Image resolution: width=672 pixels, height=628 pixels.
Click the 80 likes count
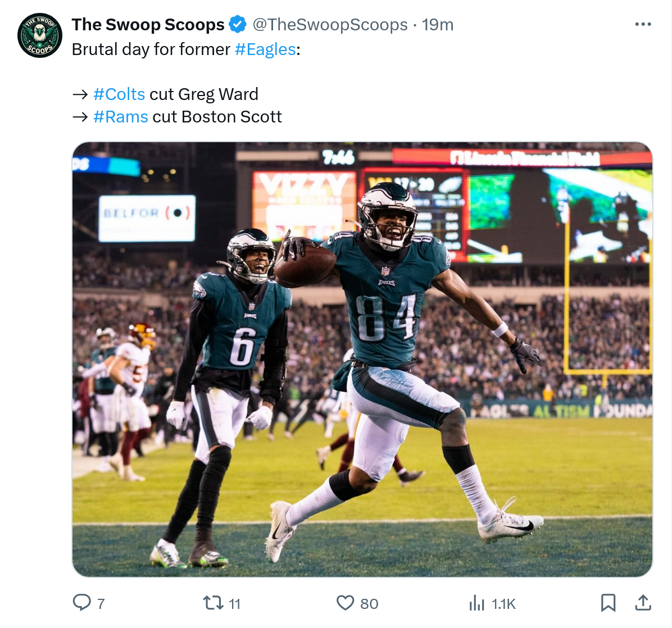coord(369,604)
